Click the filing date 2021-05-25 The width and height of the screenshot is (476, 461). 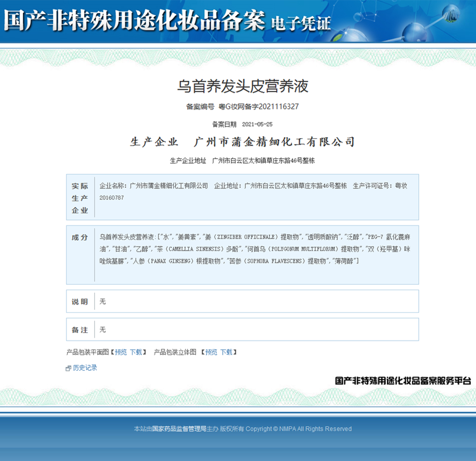257,124
